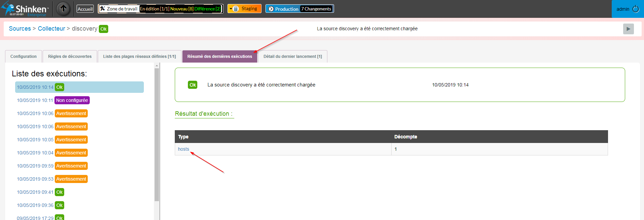Screen dimensions: 644x220
Task: Click the Shinken Enterprise logo
Action: click(x=25, y=9)
